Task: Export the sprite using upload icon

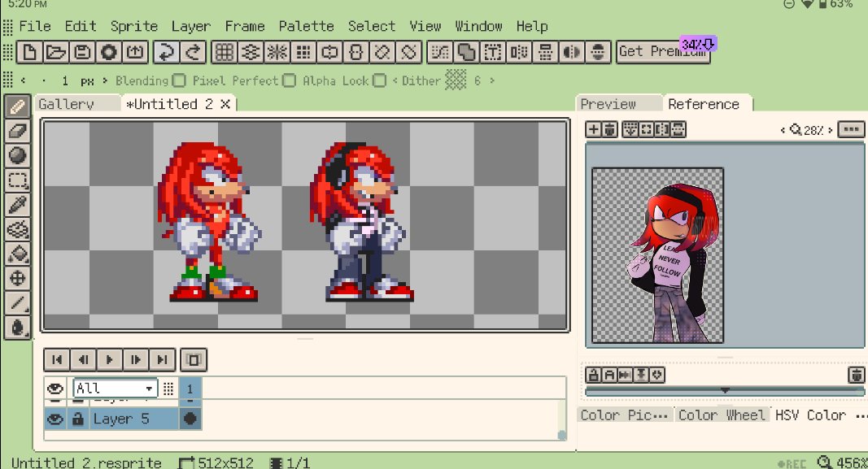Action: coord(136,53)
